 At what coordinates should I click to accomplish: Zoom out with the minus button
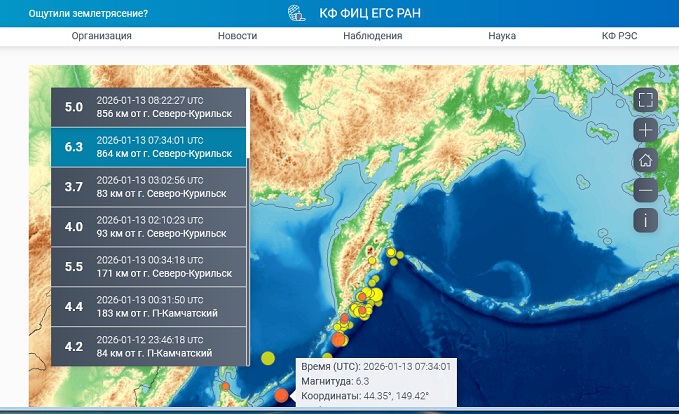click(x=645, y=190)
